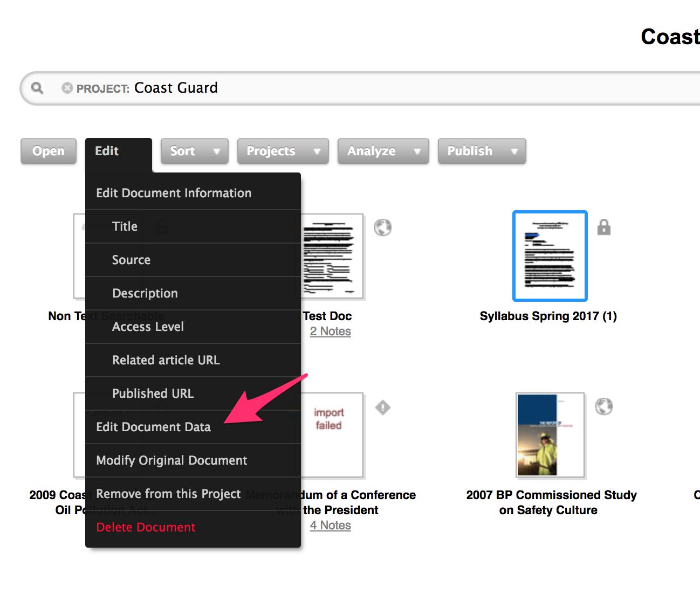Choose Delete Document in red
The image size is (700, 594).
(x=193, y=527)
